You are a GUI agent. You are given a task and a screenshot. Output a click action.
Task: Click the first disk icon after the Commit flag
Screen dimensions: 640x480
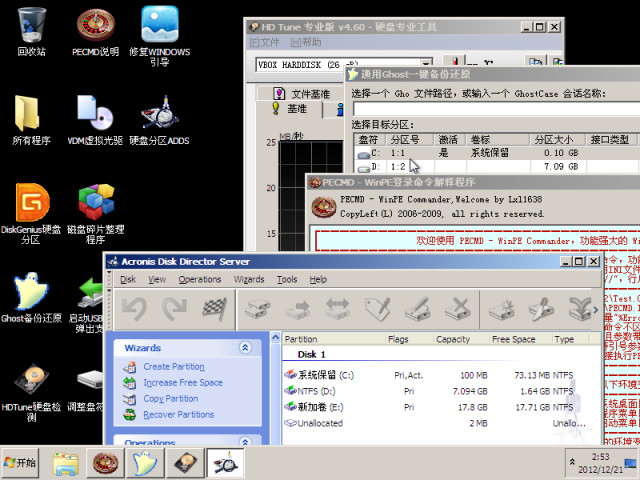[257, 309]
